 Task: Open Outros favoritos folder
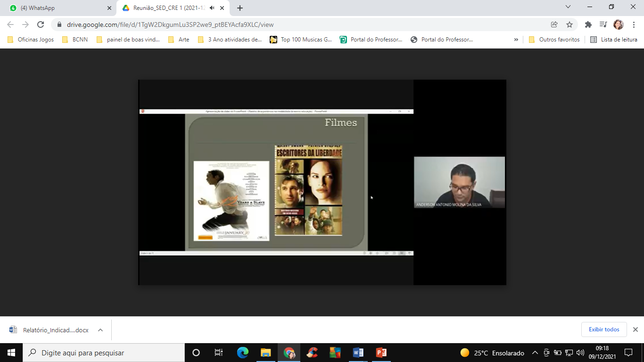tap(554, 40)
